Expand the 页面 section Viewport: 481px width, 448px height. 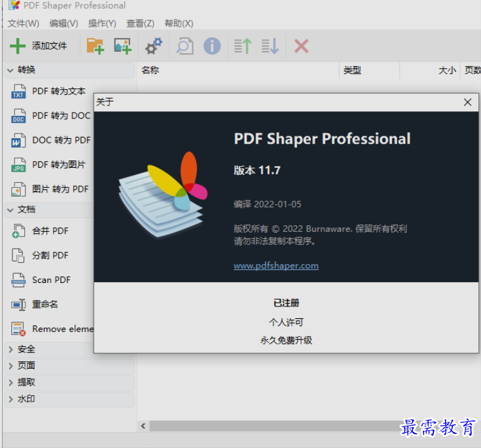[10, 366]
